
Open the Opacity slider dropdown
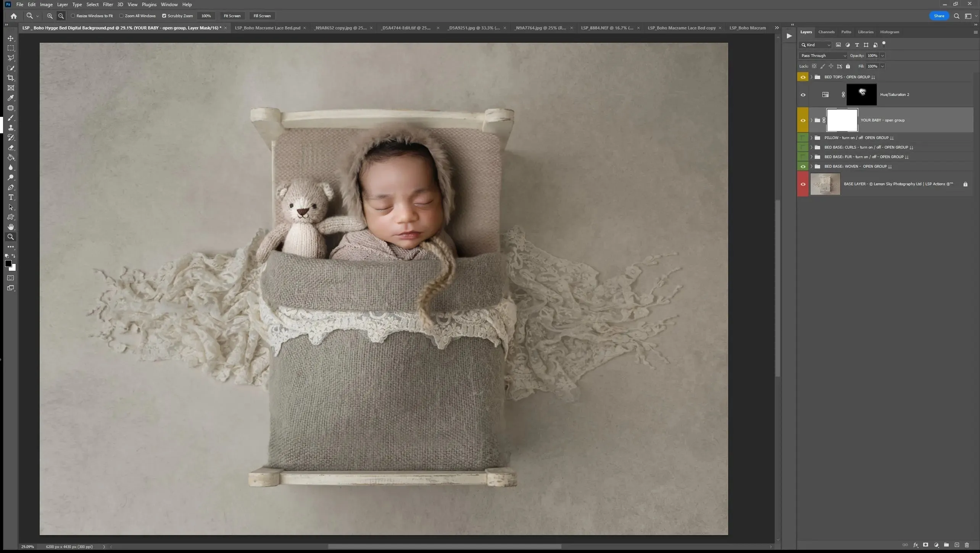[x=882, y=56]
